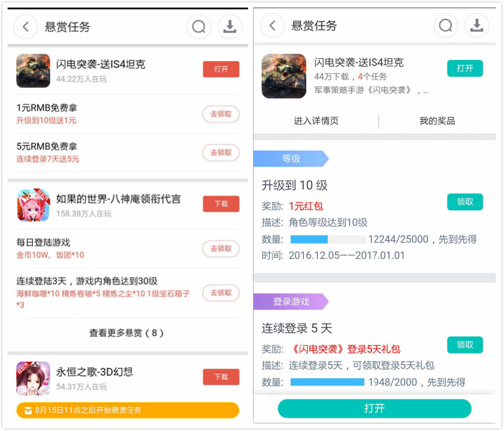
Task: Click the search icon in the right screen header
Action: (x=445, y=25)
